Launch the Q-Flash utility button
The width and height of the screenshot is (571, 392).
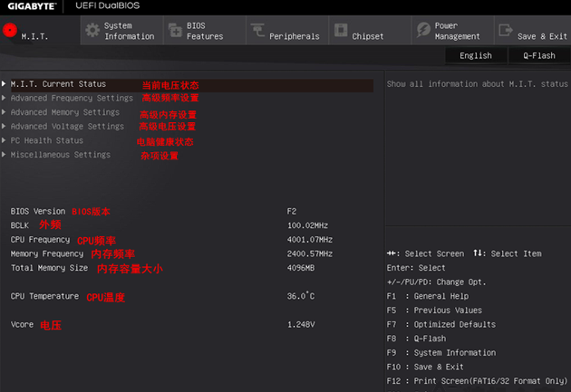(x=538, y=55)
